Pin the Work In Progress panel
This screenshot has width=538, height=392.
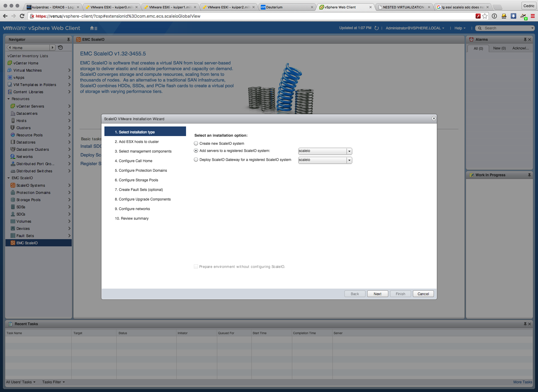point(529,175)
